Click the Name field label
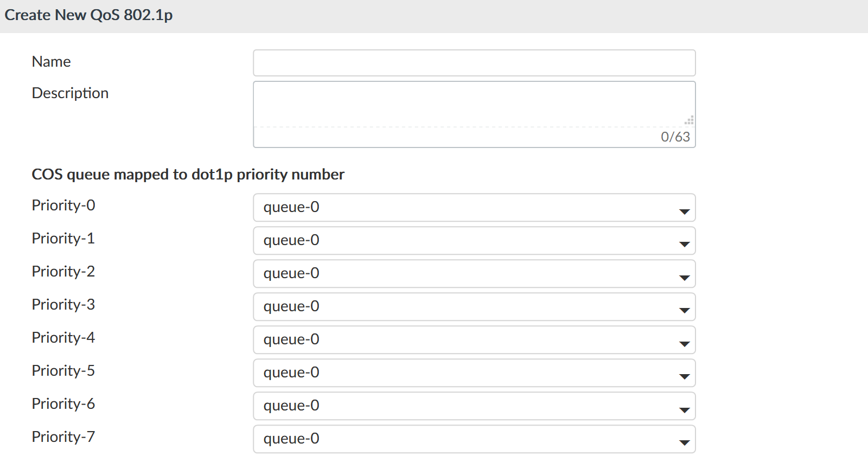Image resolution: width=868 pixels, height=456 pixels. [x=51, y=62]
